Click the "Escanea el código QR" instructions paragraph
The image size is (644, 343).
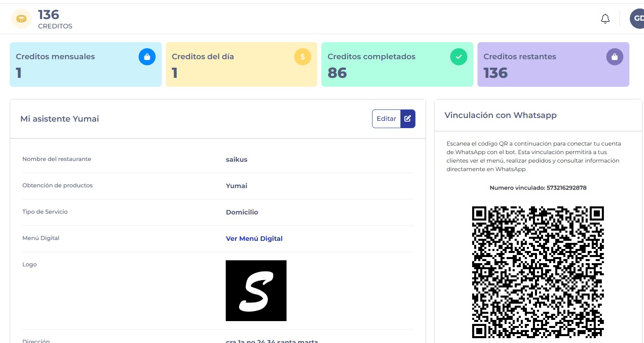[533, 156]
